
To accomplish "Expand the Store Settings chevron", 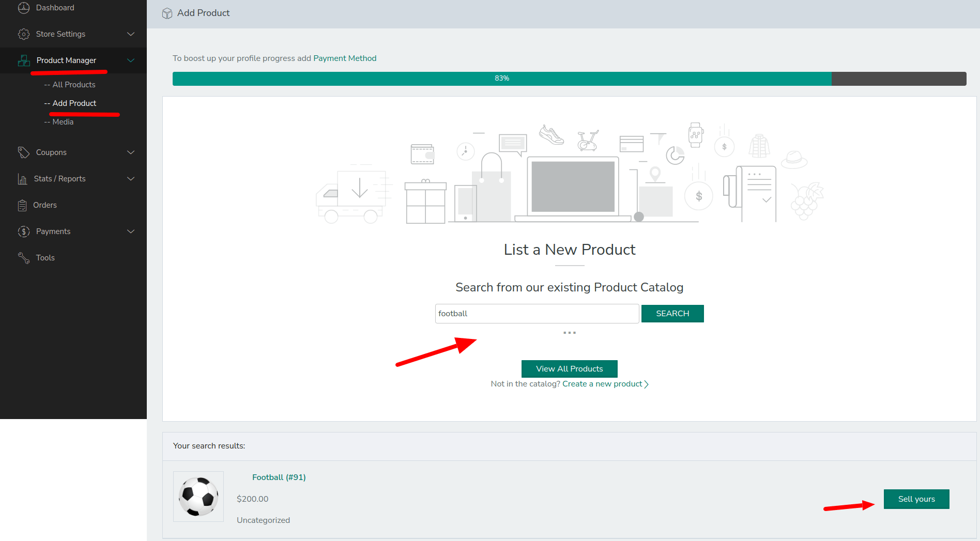I will pyautogui.click(x=131, y=34).
